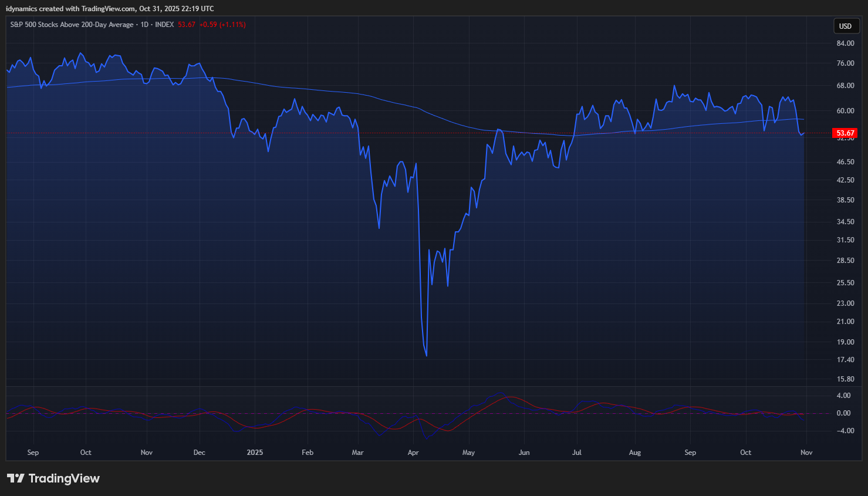Click the red 53.67 value in the legend
868x496 pixels.
pos(187,25)
